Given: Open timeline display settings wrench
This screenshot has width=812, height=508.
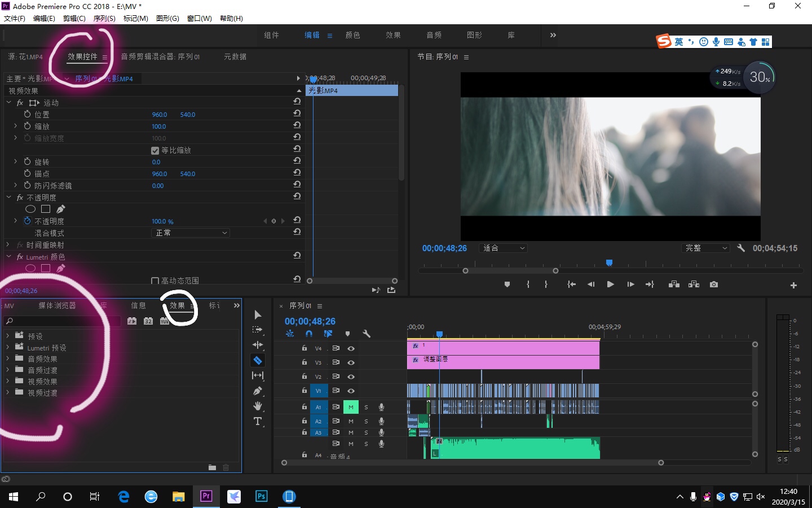Looking at the screenshot, I should coord(367,334).
